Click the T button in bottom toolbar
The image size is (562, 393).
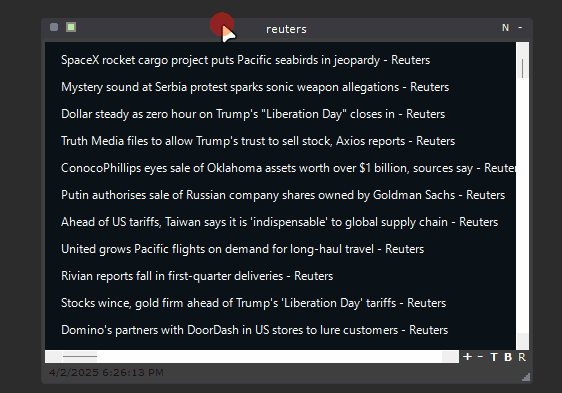coord(494,357)
